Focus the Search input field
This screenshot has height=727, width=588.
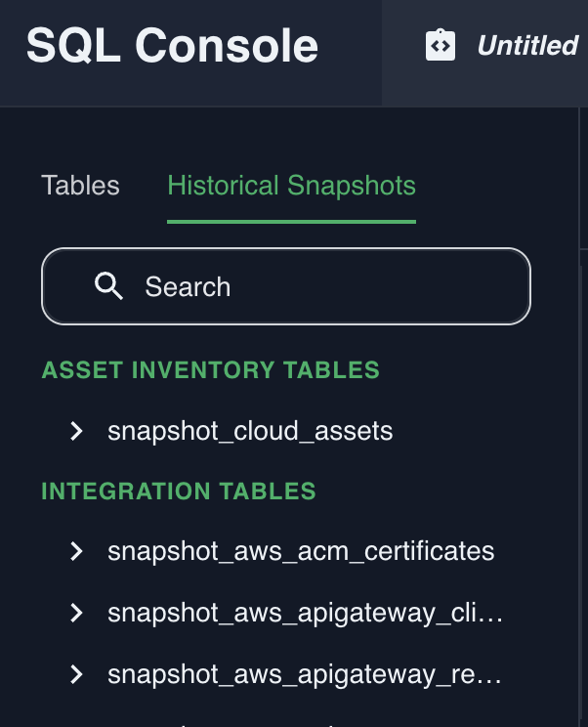(x=313, y=286)
